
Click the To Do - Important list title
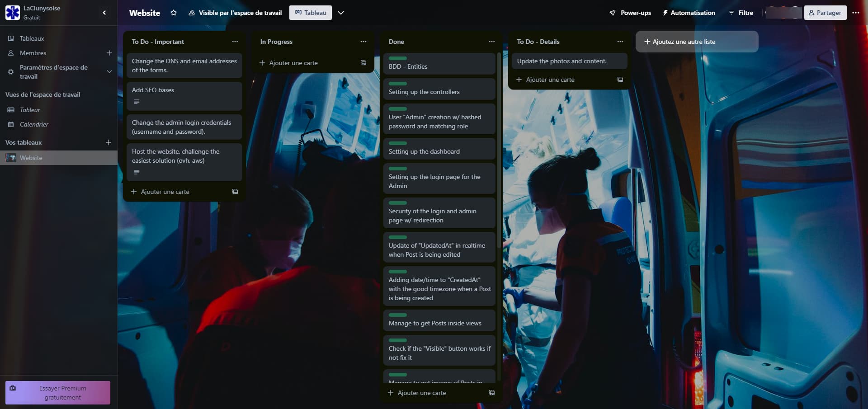[x=158, y=42]
